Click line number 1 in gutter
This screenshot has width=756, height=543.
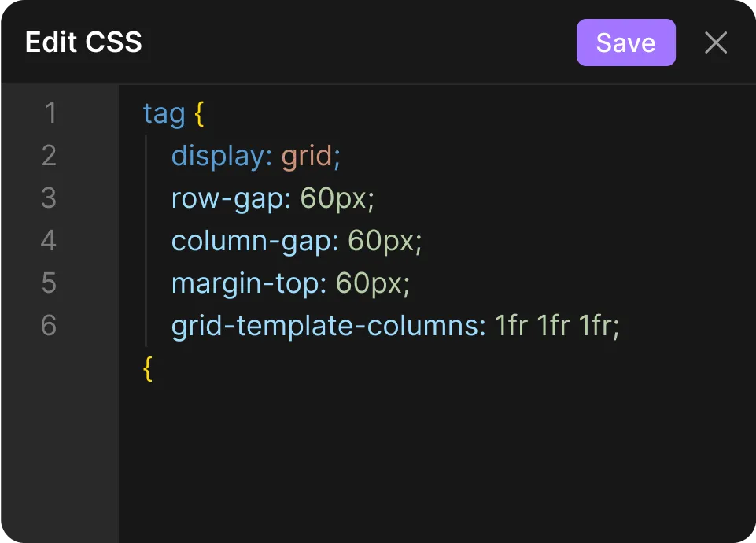coord(50,113)
